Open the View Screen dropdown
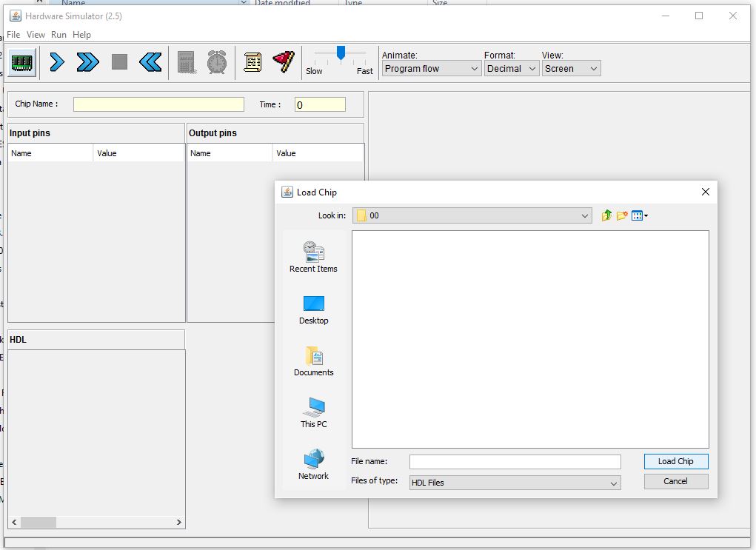The width and height of the screenshot is (756, 550). pyautogui.click(x=571, y=69)
